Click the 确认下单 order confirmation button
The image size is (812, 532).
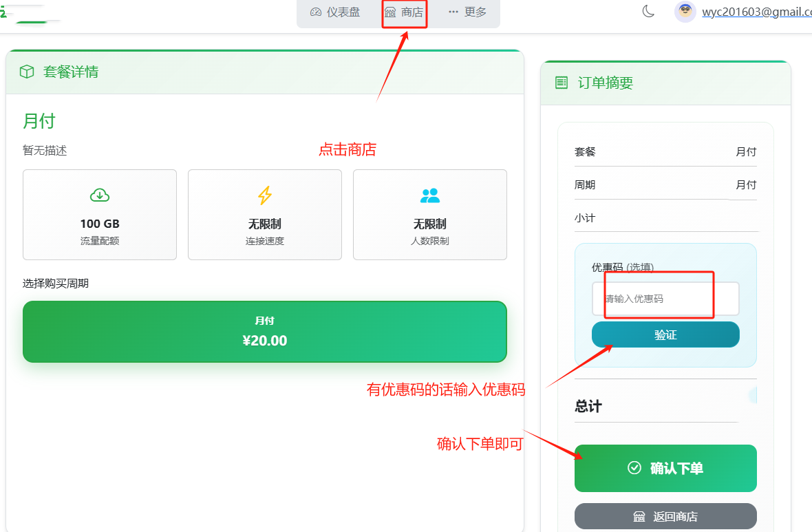[665, 468]
